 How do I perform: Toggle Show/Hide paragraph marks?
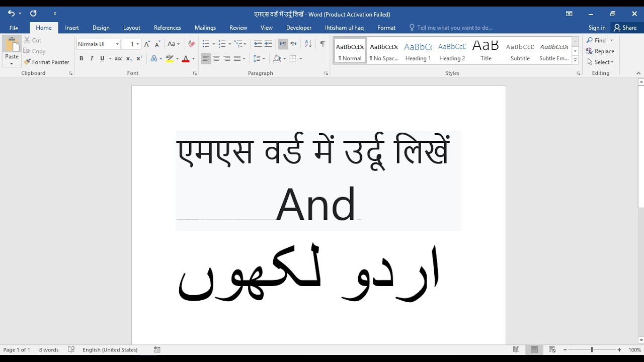pyautogui.click(x=323, y=44)
